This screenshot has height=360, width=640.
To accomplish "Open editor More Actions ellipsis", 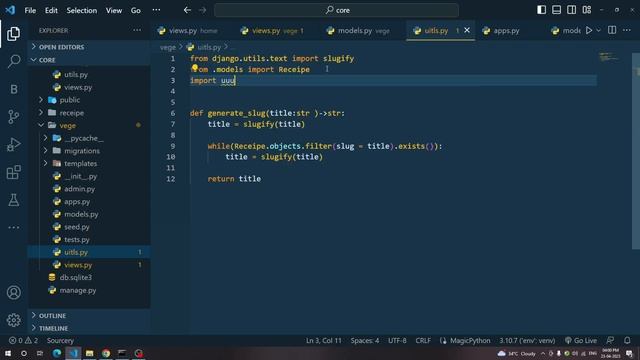I will pyautogui.click(x=627, y=30).
